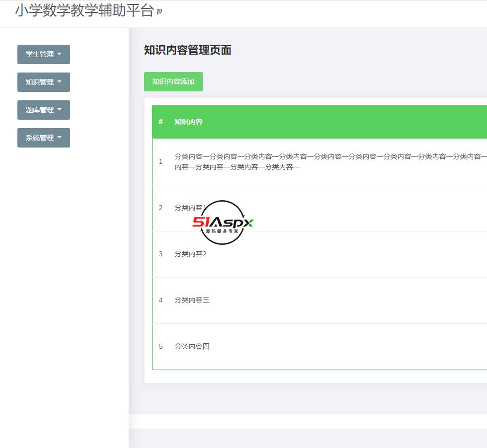Click row number 3 in the table

click(161, 254)
